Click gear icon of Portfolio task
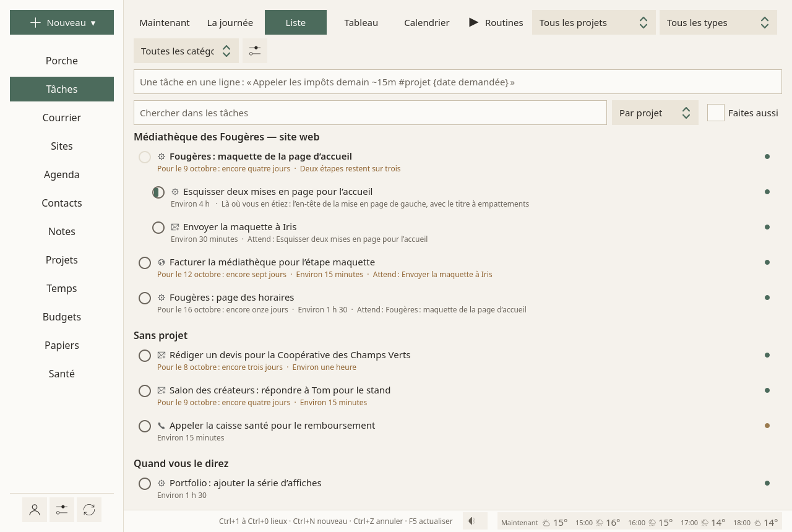The image size is (792, 532). coord(161,483)
